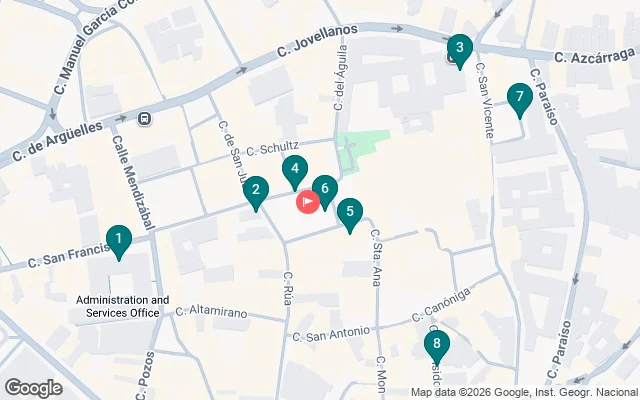Click the bus stop icon on C. de Argüelles
The width and height of the screenshot is (640, 400).
click(x=144, y=119)
